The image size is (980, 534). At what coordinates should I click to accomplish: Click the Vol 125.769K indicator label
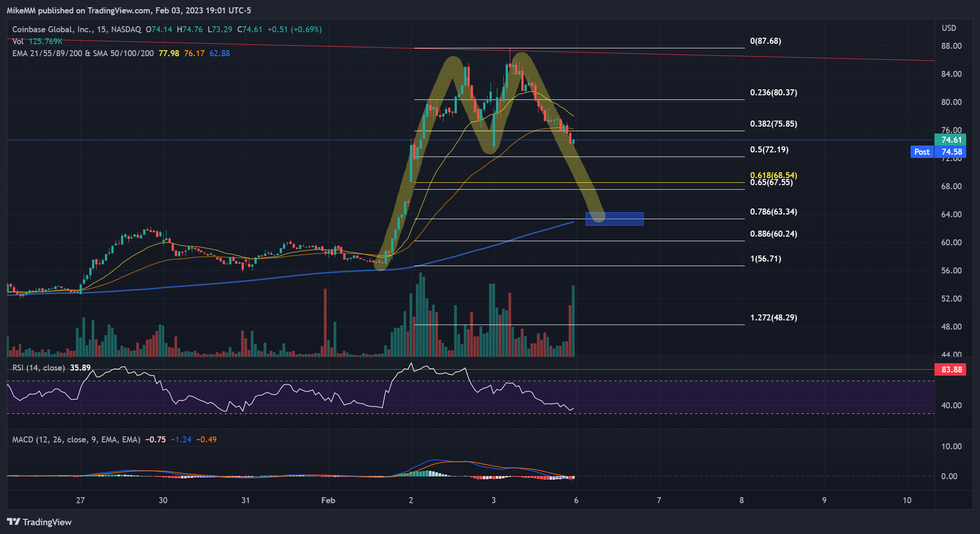pyautogui.click(x=37, y=41)
